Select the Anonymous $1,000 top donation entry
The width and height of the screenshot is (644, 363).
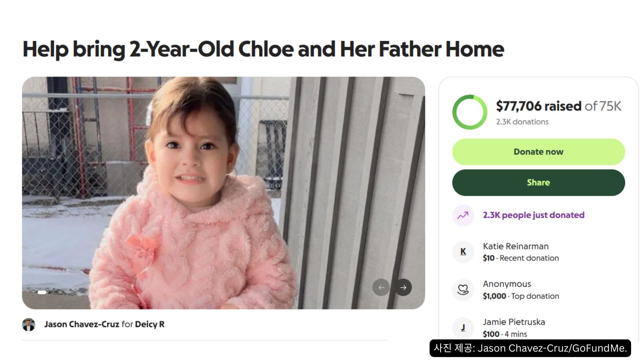521,290
